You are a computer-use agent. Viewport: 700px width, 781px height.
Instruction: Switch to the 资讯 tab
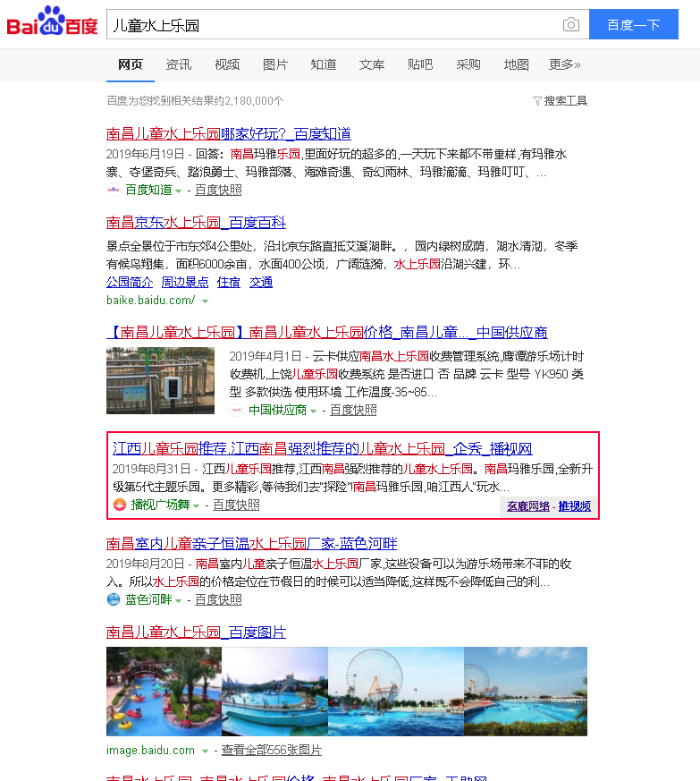(x=178, y=64)
